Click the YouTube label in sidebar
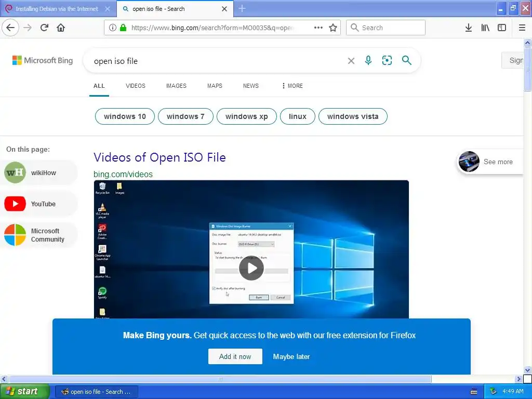Viewport: 532px width, 399px height. tap(43, 204)
